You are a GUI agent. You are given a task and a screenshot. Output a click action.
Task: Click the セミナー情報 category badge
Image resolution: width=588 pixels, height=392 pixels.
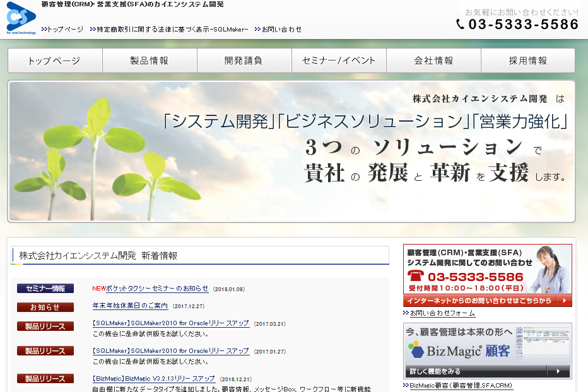(x=45, y=288)
